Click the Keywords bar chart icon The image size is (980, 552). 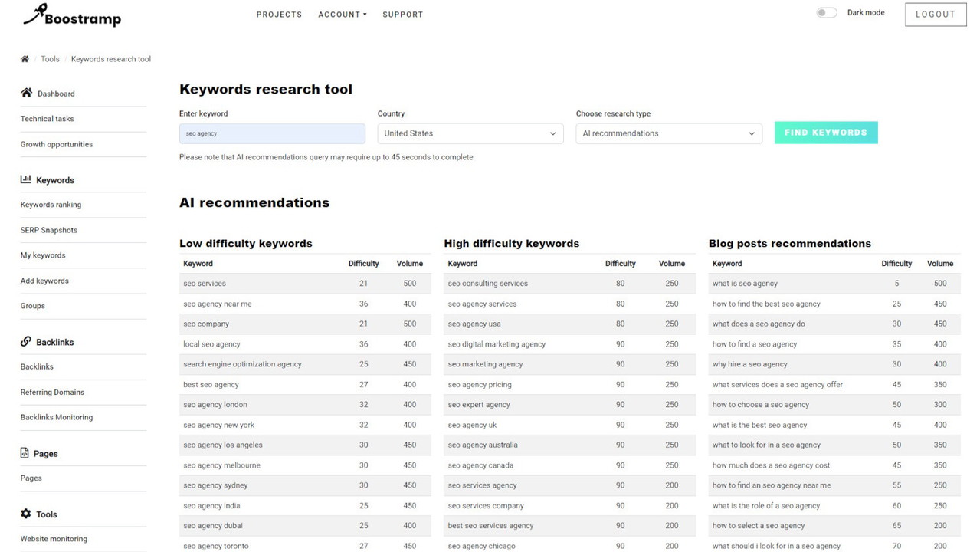click(x=26, y=179)
